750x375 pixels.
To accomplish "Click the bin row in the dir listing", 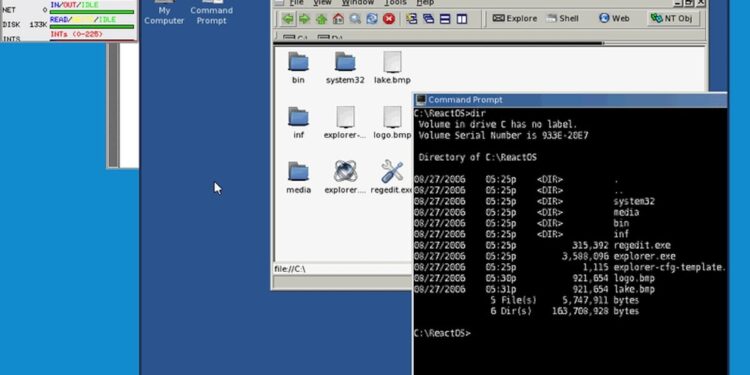I will (522, 223).
